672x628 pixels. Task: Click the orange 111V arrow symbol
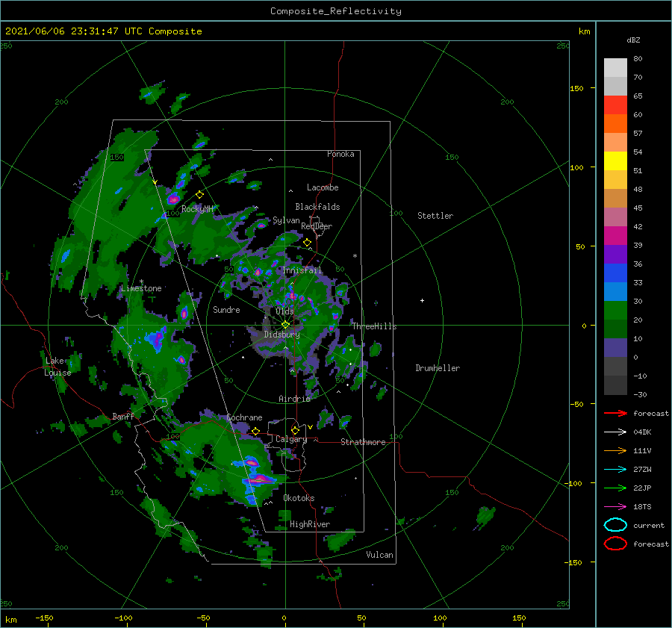(x=615, y=450)
